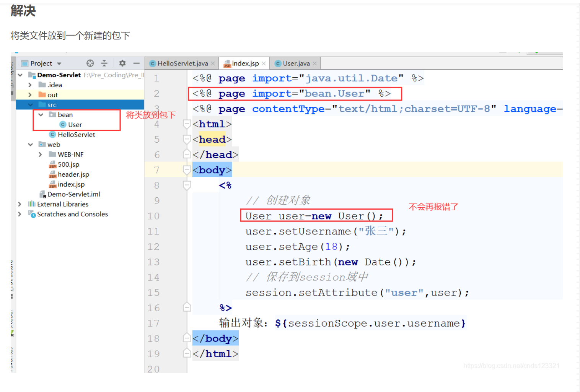580x392 pixels.
Task: Expand the .idea folder
Action: click(30, 85)
